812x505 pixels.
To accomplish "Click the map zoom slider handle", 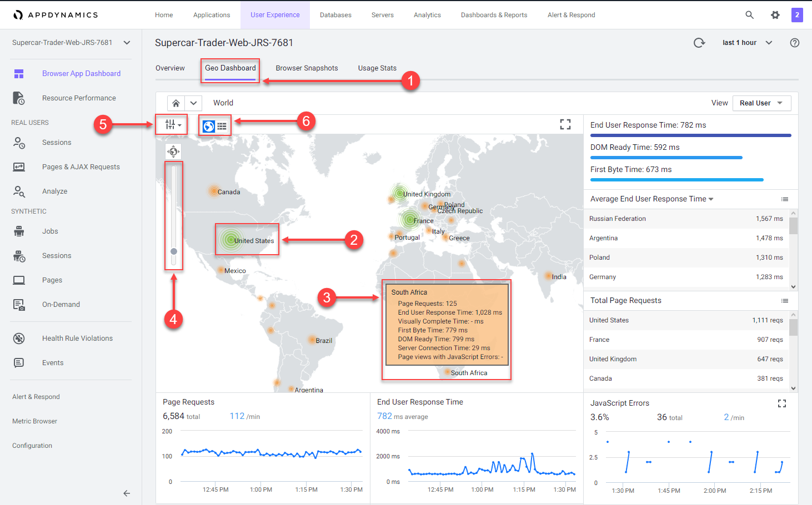I will point(174,251).
